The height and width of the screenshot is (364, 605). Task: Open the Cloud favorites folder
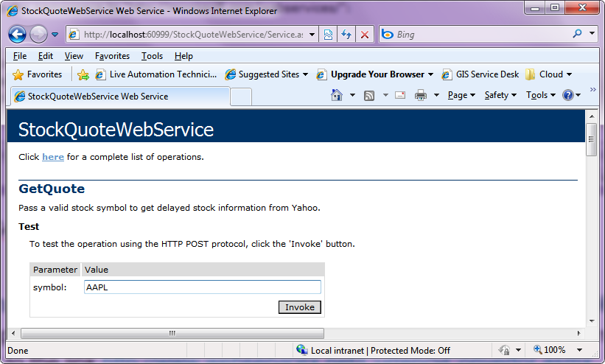click(x=549, y=74)
